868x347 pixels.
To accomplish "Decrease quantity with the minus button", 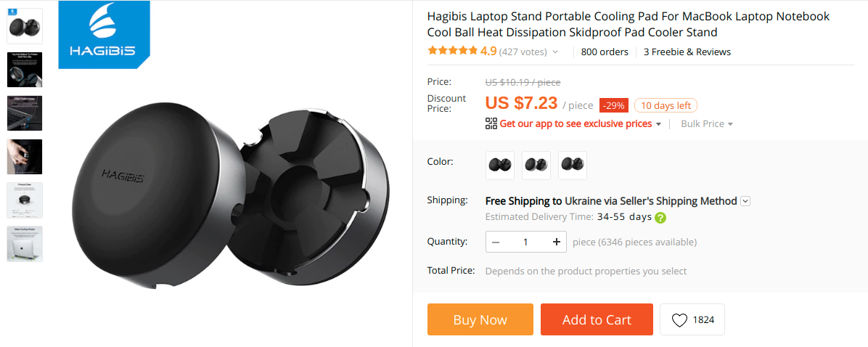I will tap(496, 242).
